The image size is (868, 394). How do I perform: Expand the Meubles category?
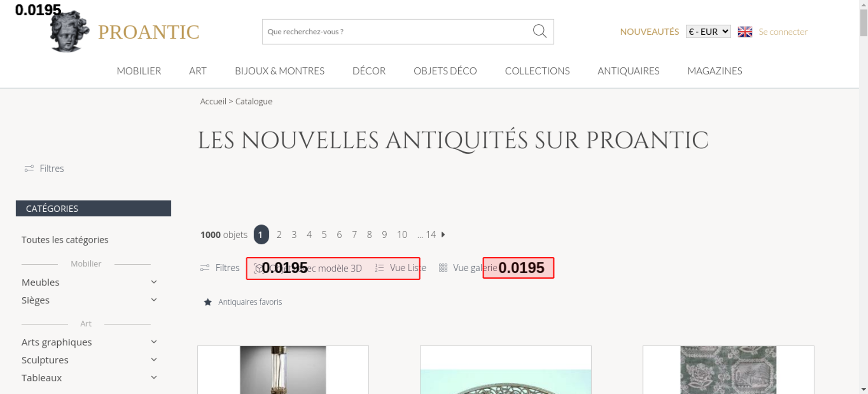(154, 282)
